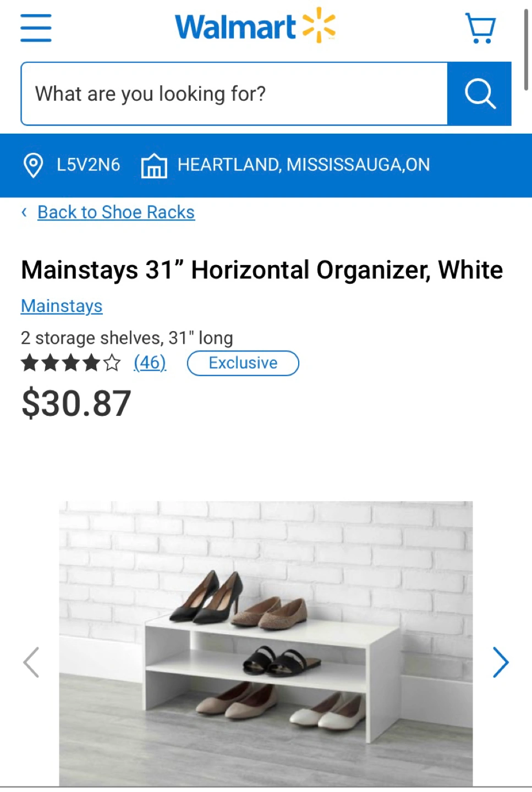Show previous product image arrow
The width and height of the screenshot is (532, 792).
click(x=31, y=662)
